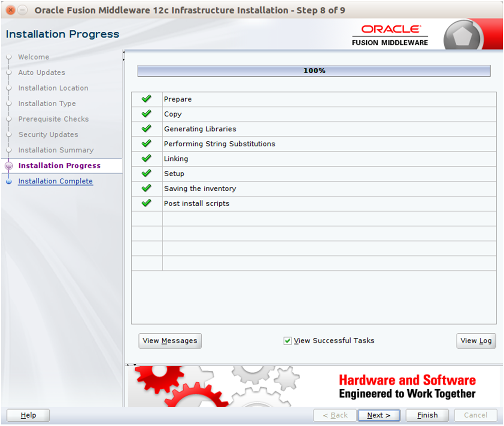
Task: Close the installer window with the red button
Action: click(11, 10)
